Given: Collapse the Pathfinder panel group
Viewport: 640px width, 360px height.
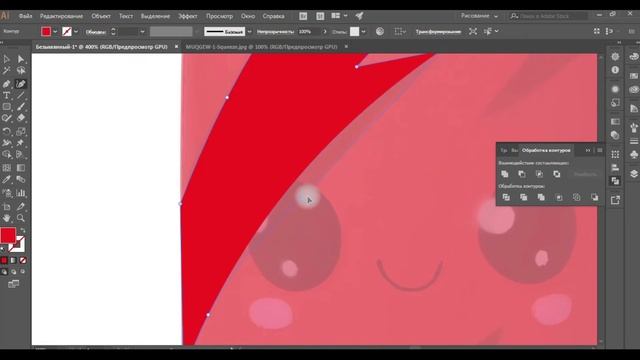Looking at the screenshot, I should click(588, 150).
